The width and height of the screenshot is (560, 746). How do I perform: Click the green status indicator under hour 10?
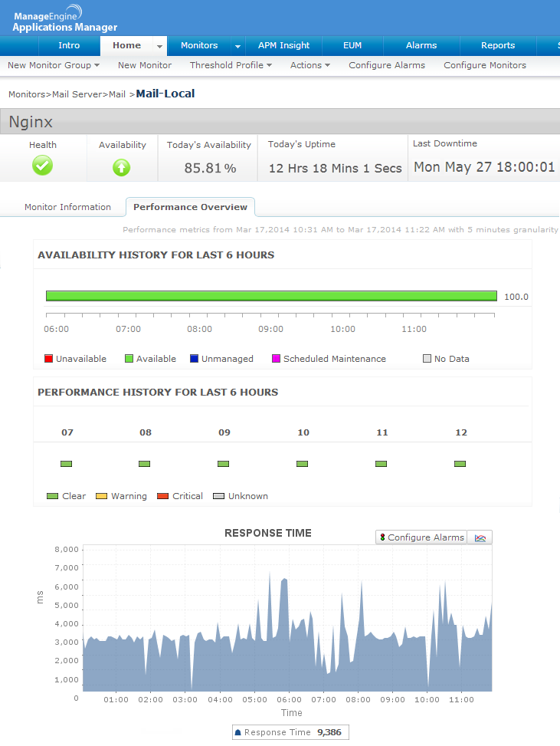[x=302, y=464]
